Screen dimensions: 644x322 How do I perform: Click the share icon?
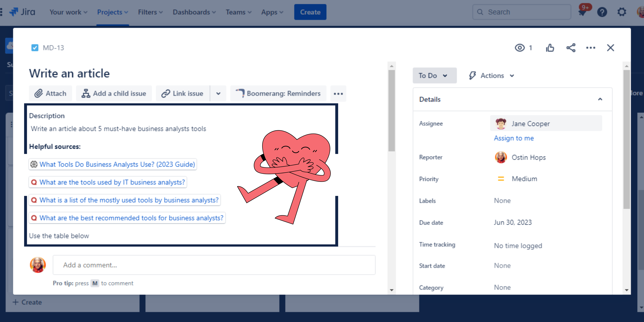click(x=571, y=48)
